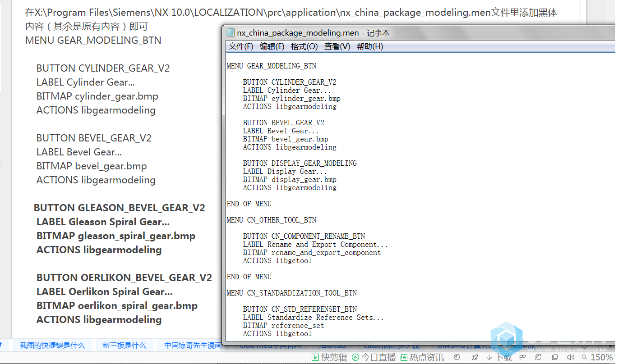Click LABEL Standardize Reference Sets... line
The height and width of the screenshot is (364, 618).
314,317
